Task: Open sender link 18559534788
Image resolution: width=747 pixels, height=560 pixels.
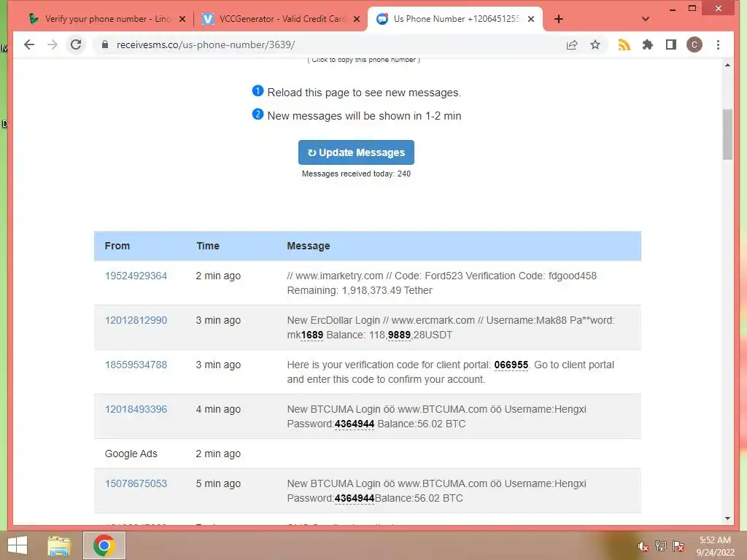Action: (136, 365)
